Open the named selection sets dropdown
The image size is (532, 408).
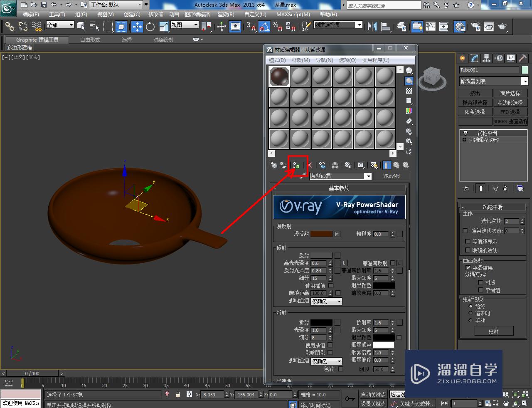pyautogui.click(x=338, y=25)
